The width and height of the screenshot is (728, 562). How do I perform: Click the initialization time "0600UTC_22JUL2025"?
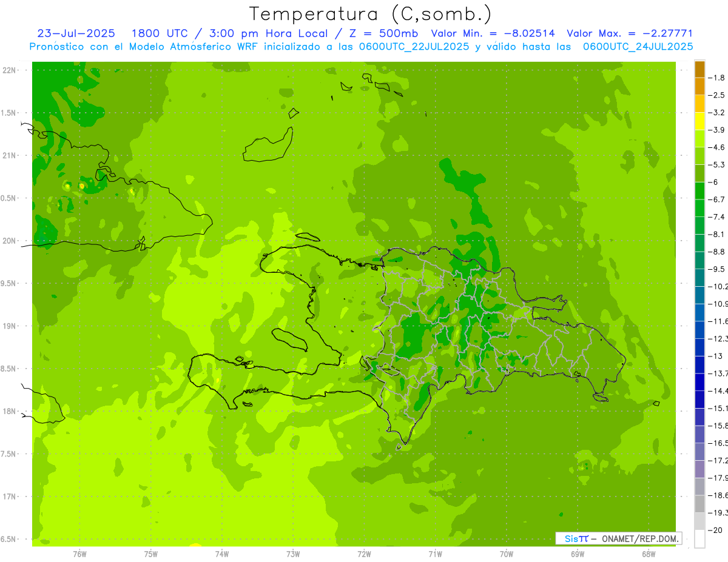coord(414,46)
